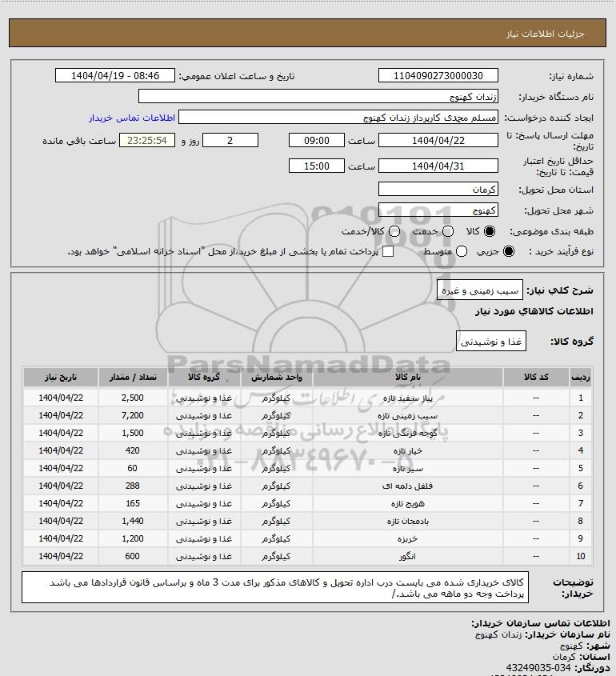Select the پیاز سفید تازه item cell
616x676 pixels.
[408, 398]
